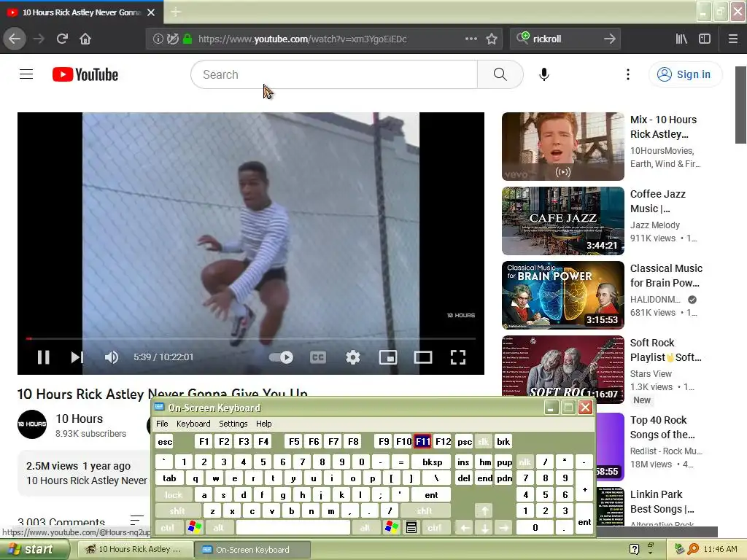The height and width of the screenshot is (560, 747).
Task: Click the spacebar key
Action: 293,528
